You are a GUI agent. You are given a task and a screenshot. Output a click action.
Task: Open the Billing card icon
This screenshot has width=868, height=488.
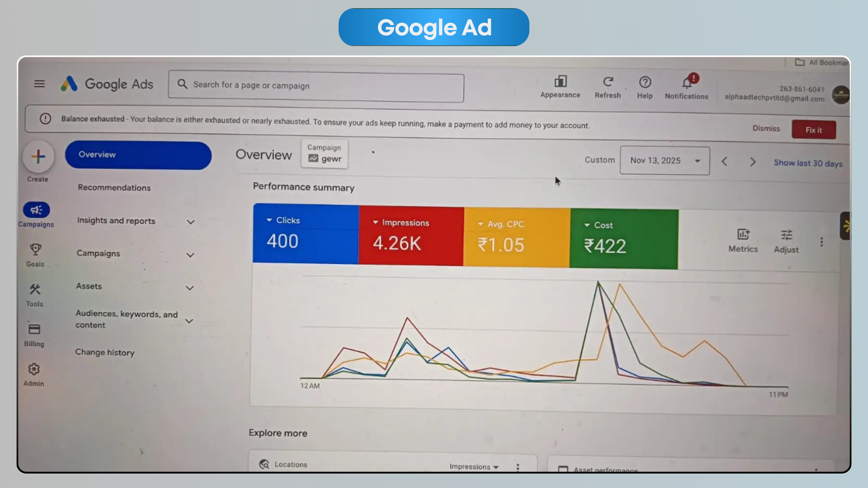(34, 329)
